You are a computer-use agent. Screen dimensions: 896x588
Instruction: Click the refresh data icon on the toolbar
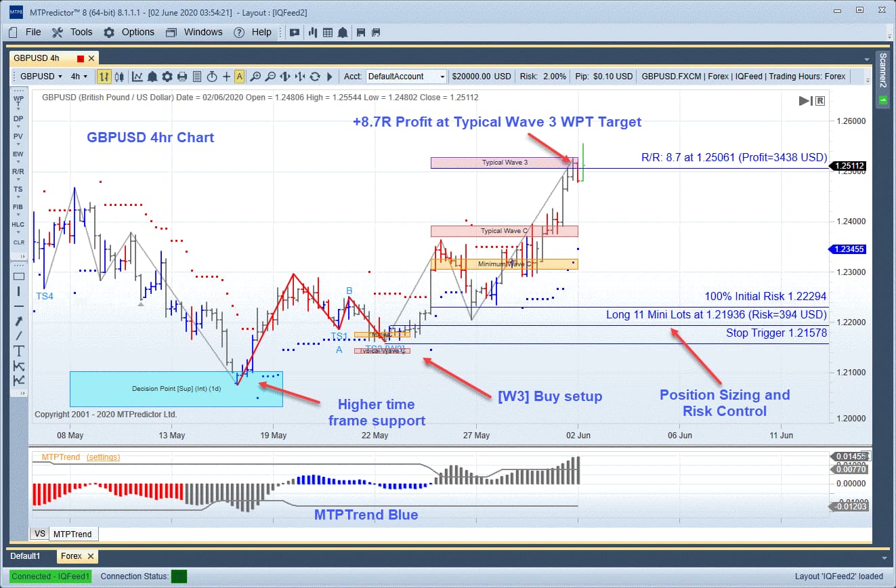[x=315, y=77]
